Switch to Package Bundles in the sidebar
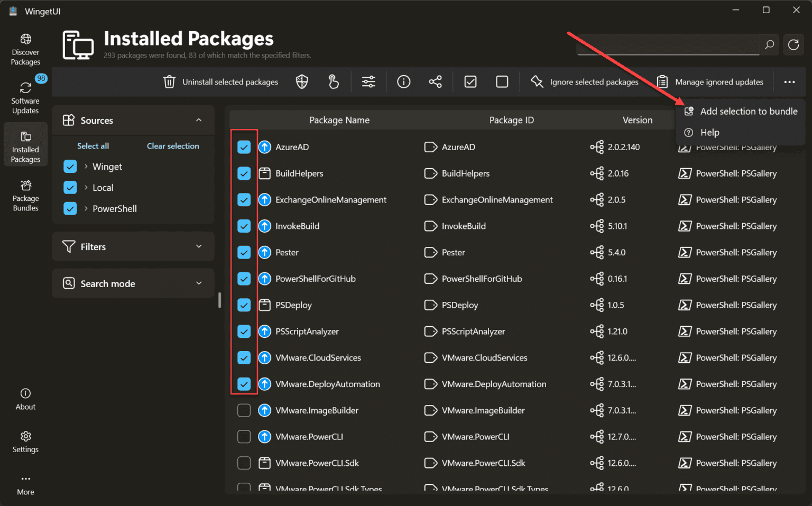812x506 pixels. 25,195
